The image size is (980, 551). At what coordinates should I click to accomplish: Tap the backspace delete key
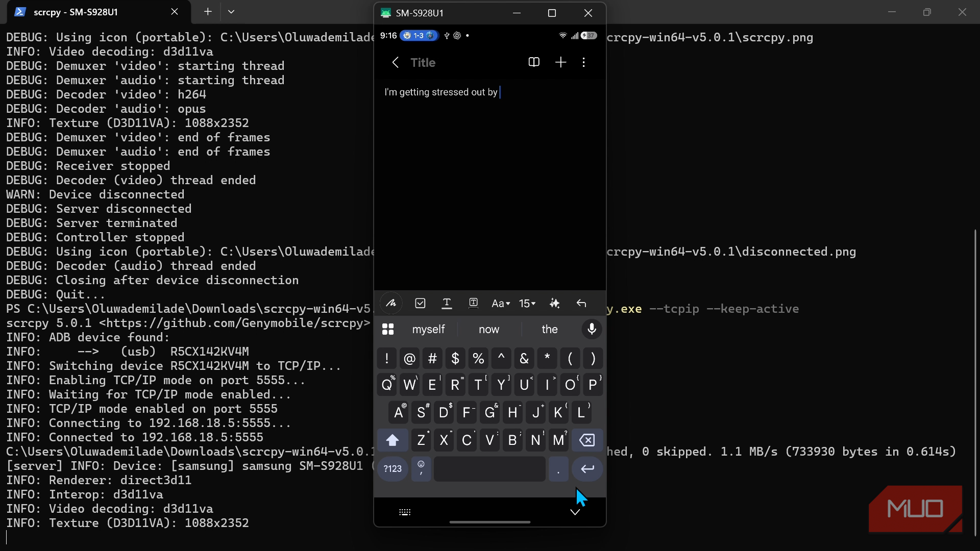(587, 440)
